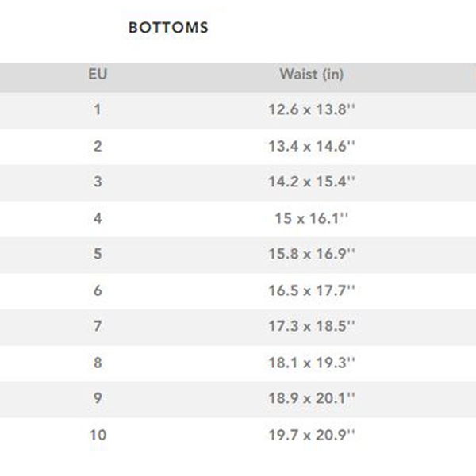
Task: Click EU size 3 cell
Action: tap(98, 182)
